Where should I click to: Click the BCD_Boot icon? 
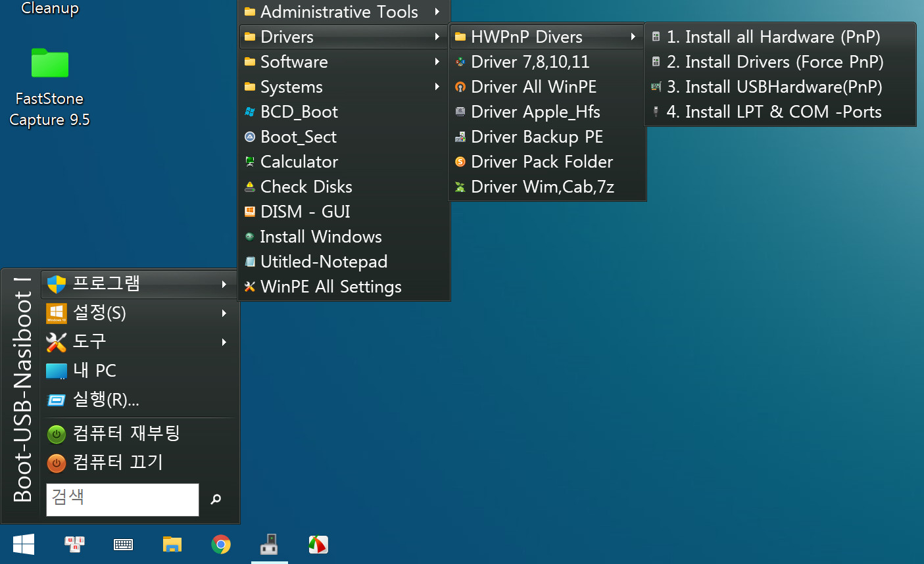click(x=250, y=112)
